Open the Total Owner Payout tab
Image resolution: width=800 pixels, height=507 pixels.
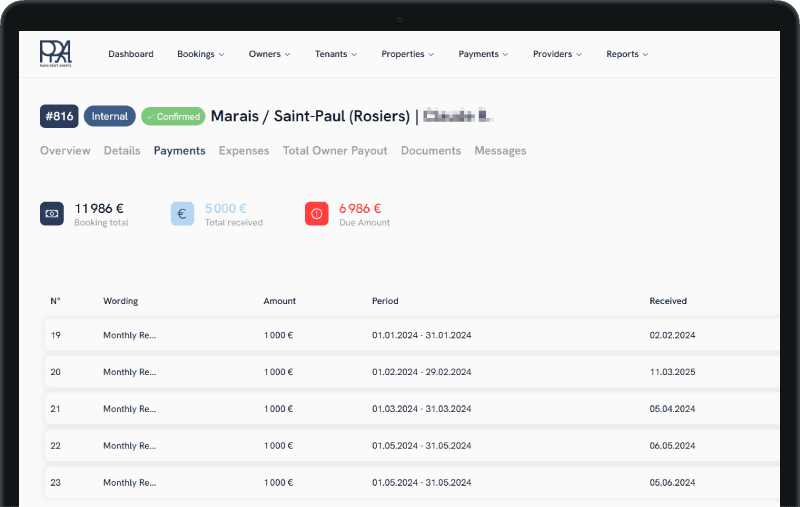coord(335,151)
